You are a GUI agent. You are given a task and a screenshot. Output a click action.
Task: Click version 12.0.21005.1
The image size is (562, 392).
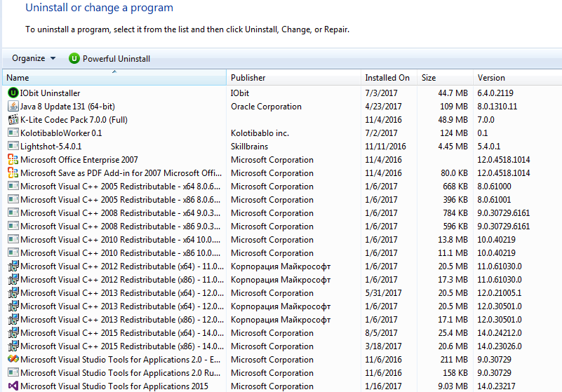[500, 292]
